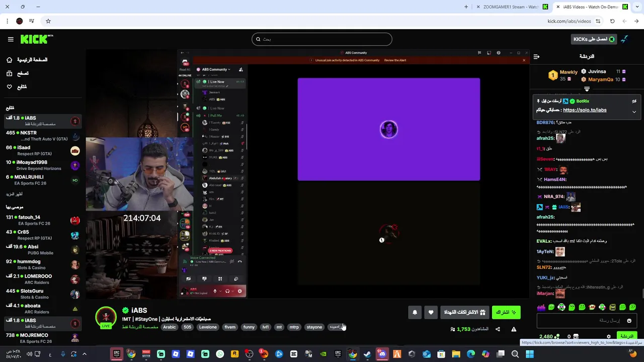Open WhatsApp from the taskbar
The width and height of the screenshot is (644, 362).
pyautogui.click(x=220, y=354)
